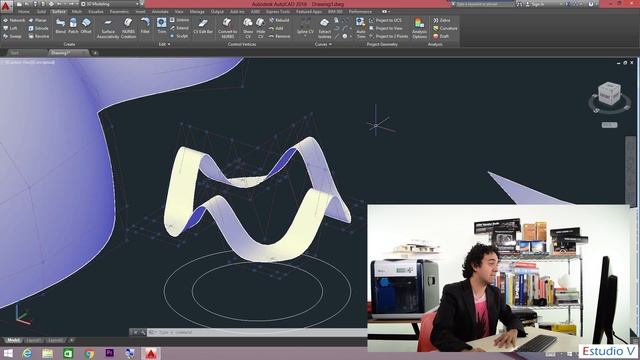
Task: Click Show CV
Action: pos(248,28)
